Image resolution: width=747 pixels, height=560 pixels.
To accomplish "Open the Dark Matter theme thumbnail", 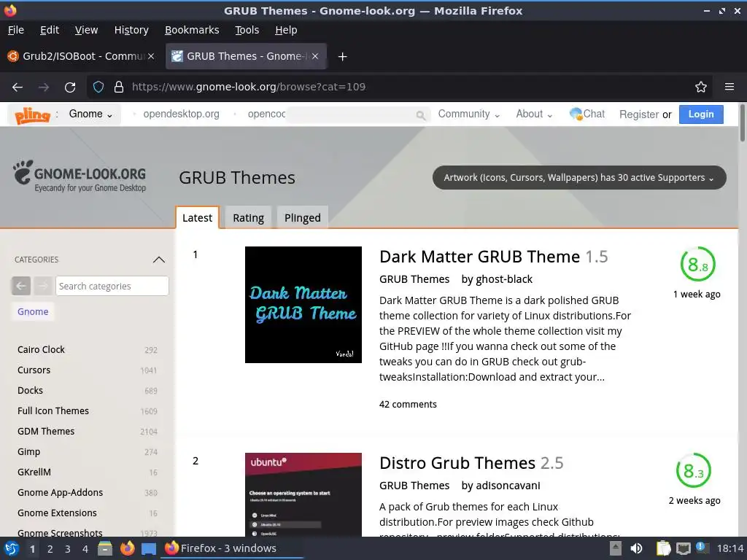I will tap(303, 305).
